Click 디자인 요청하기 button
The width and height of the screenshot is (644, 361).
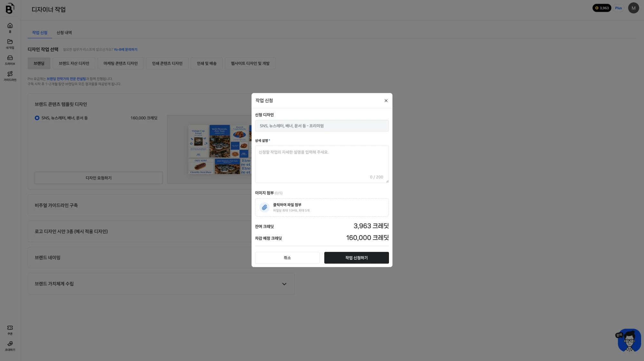coord(99,178)
